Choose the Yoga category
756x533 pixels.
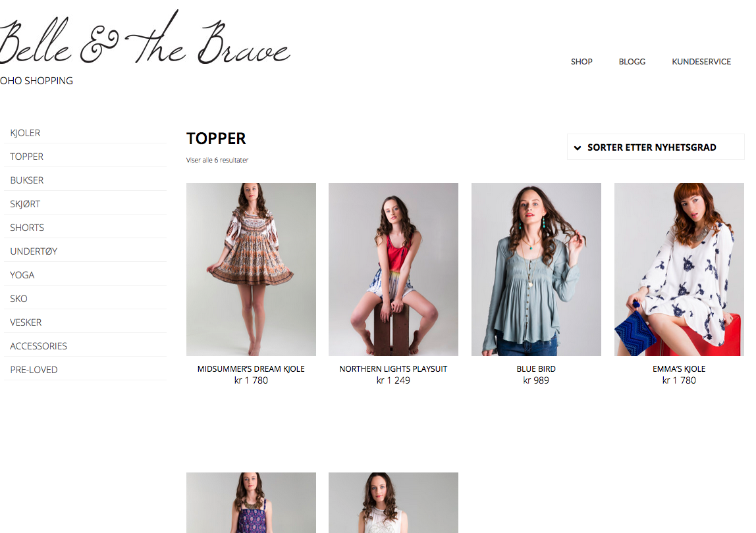point(22,275)
